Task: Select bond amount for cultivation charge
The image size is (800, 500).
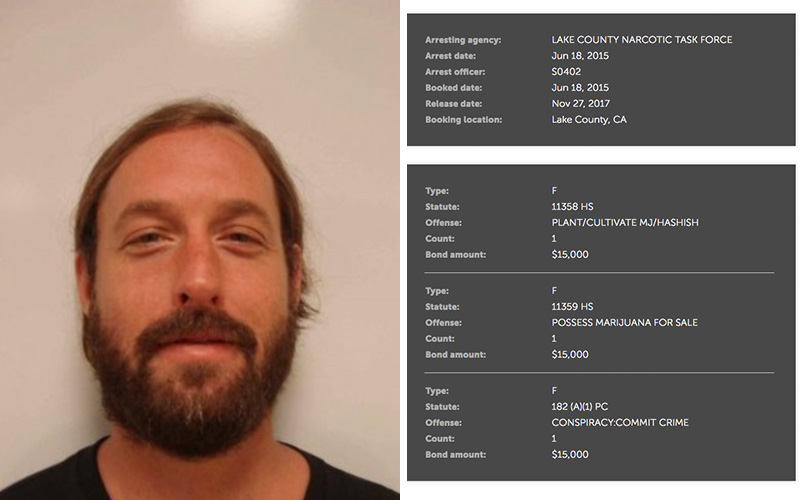Action: coord(569,254)
